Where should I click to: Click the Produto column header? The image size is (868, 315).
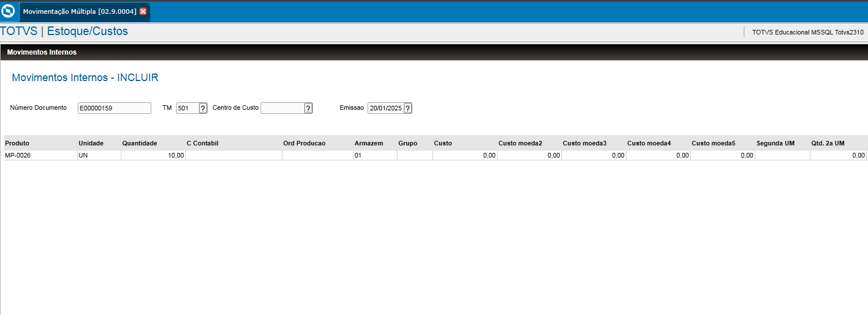(40, 143)
